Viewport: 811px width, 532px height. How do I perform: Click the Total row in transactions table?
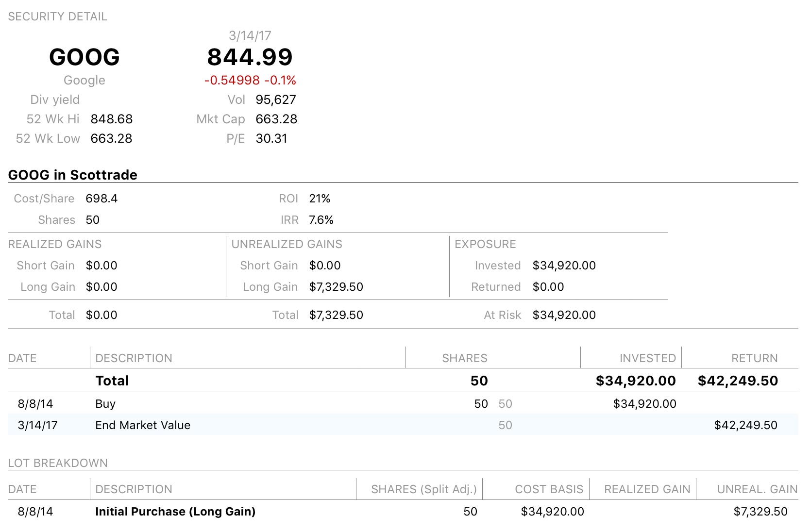tap(112, 381)
